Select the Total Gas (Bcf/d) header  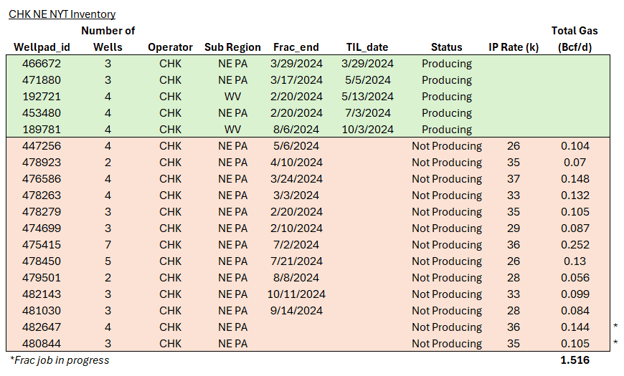575,39
